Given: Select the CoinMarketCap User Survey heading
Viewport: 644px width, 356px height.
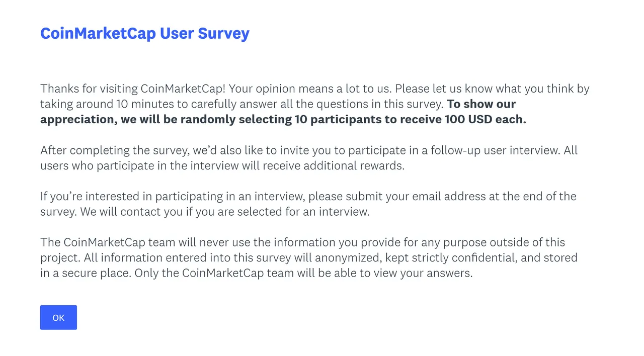Looking at the screenshot, I should (x=145, y=33).
